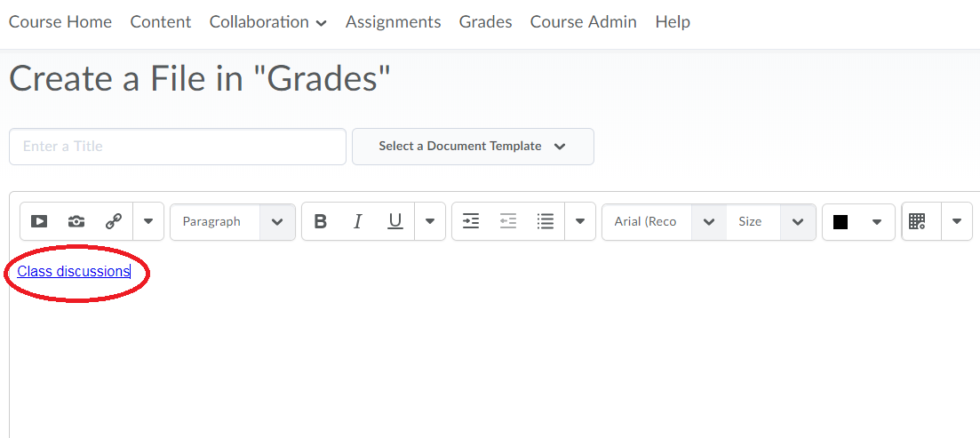980x438 pixels.
Task: Open Course Home link
Action: coord(60,22)
